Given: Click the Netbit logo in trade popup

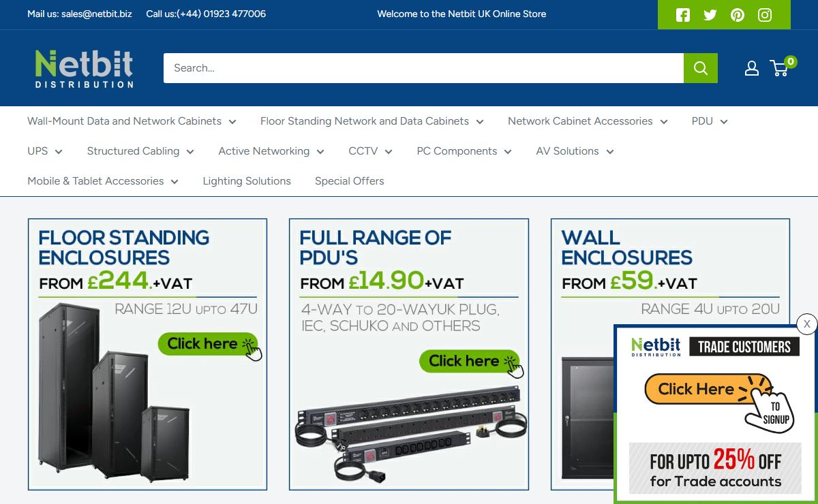Looking at the screenshot, I should [x=656, y=347].
